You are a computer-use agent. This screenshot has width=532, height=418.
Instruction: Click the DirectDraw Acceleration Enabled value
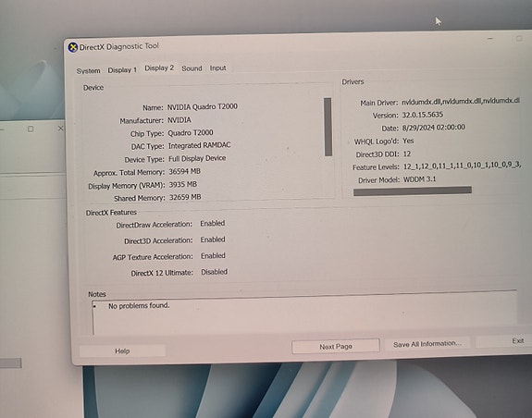click(x=213, y=224)
